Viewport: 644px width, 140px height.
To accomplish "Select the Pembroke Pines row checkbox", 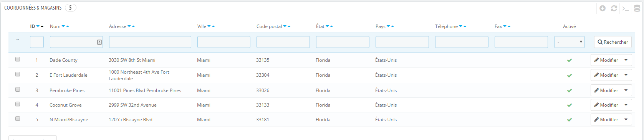I will pyautogui.click(x=18, y=89).
